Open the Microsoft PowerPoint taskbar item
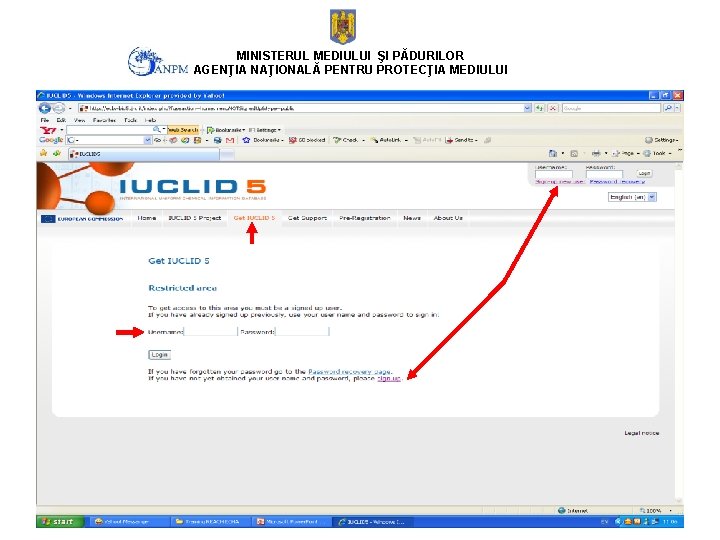The width and height of the screenshot is (720, 540). pos(291,522)
